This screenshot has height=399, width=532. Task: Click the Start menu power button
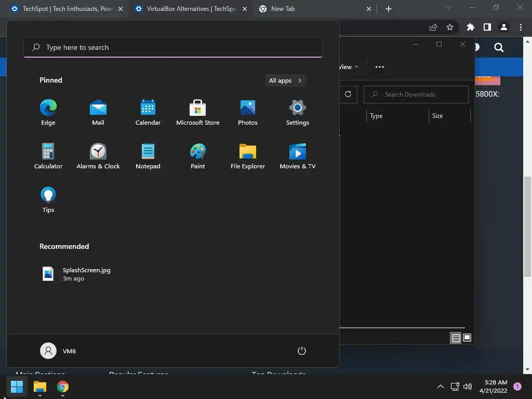click(302, 351)
